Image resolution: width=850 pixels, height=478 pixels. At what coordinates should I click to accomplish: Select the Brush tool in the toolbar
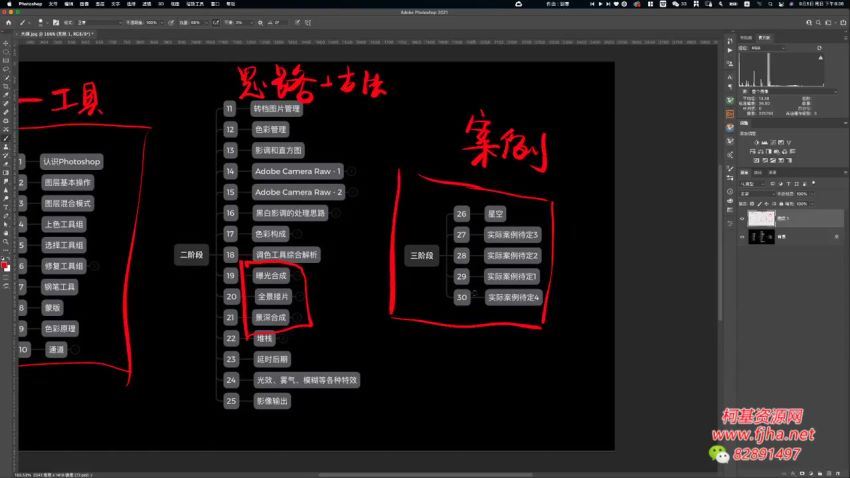(x=6, y=138)
